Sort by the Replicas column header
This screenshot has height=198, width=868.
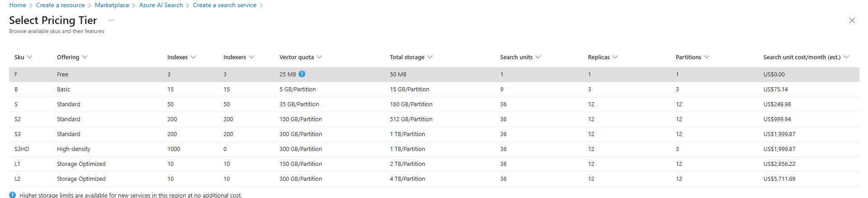click(603, 57)
